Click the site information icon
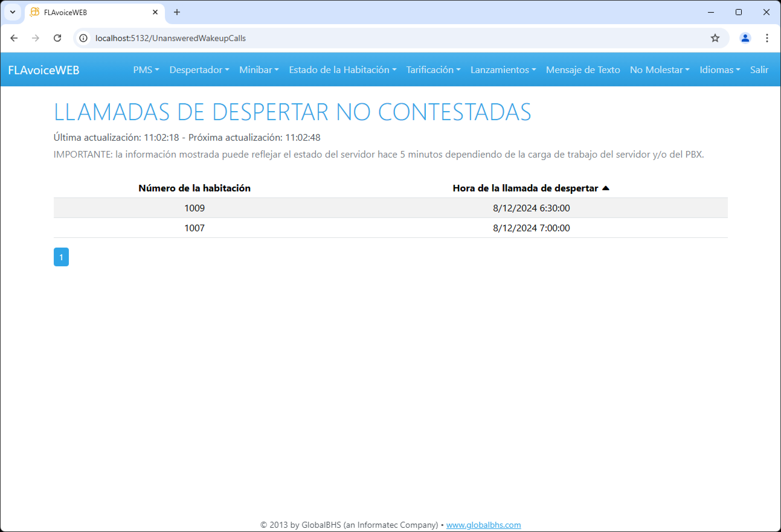Screen dimensions: 781x532 coord(83,38)
